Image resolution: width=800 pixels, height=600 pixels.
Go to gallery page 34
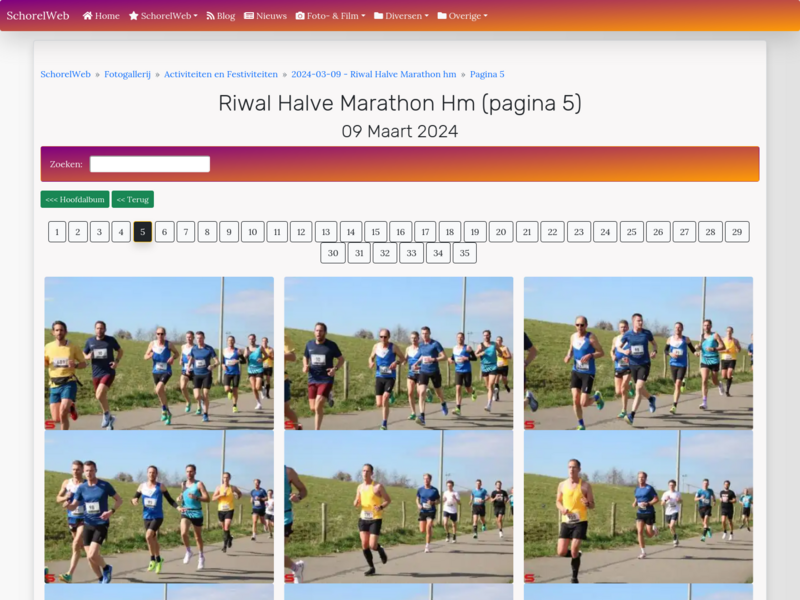438,253
